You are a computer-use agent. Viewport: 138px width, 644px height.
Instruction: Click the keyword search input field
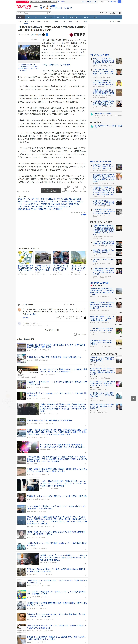pyautogui.click(x=32, y=13)
